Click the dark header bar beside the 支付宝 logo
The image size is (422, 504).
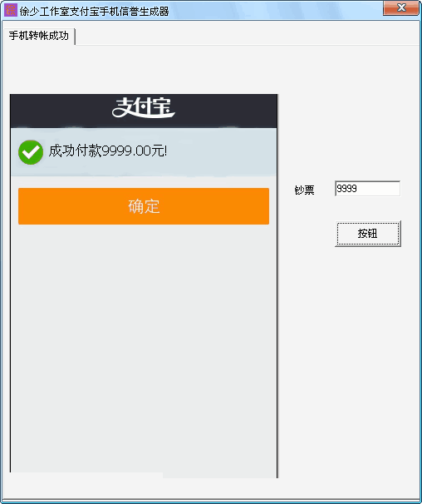click(225, 111)
